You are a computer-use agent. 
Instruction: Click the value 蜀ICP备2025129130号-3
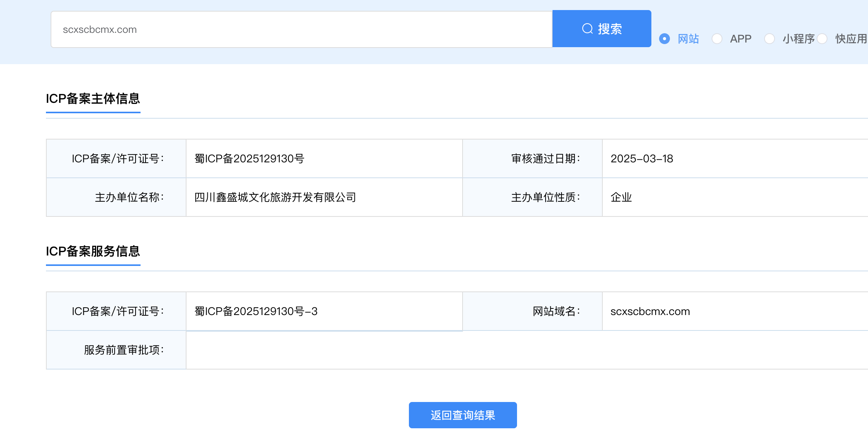pyautogui.click(x=256, y=312)
